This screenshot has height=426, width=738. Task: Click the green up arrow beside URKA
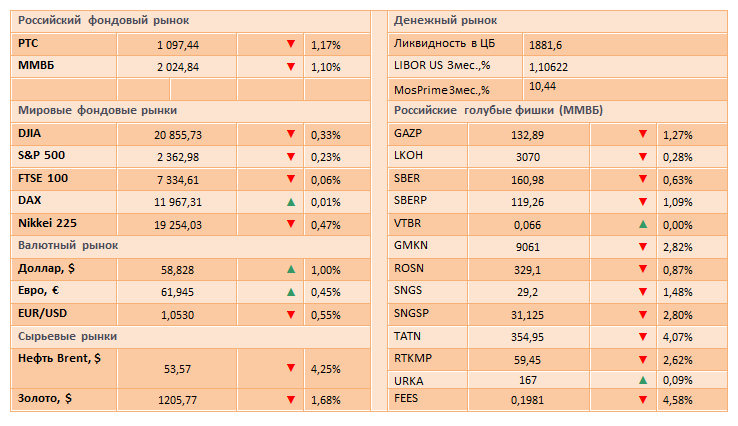click(x=643, y=380)
